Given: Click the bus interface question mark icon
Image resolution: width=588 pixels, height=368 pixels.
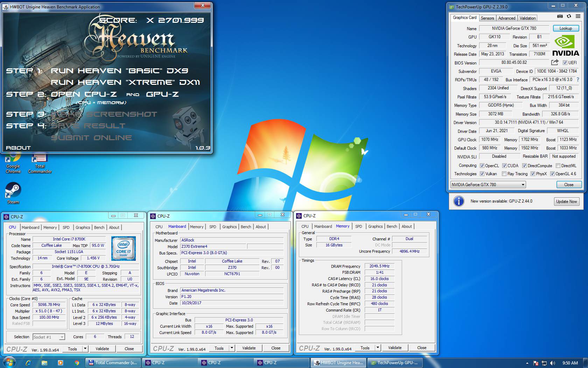Looking at the screenshot, I should (578, 80).
